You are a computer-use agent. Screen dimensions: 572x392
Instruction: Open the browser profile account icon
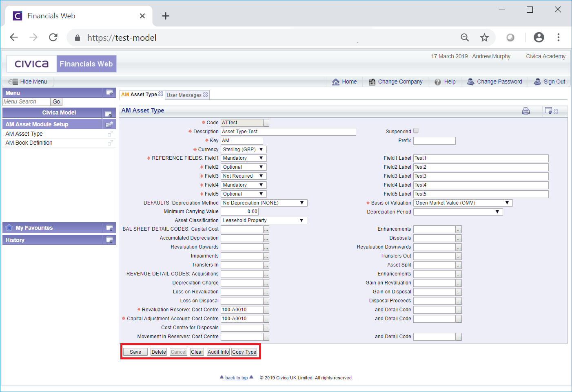coord(539,37)
